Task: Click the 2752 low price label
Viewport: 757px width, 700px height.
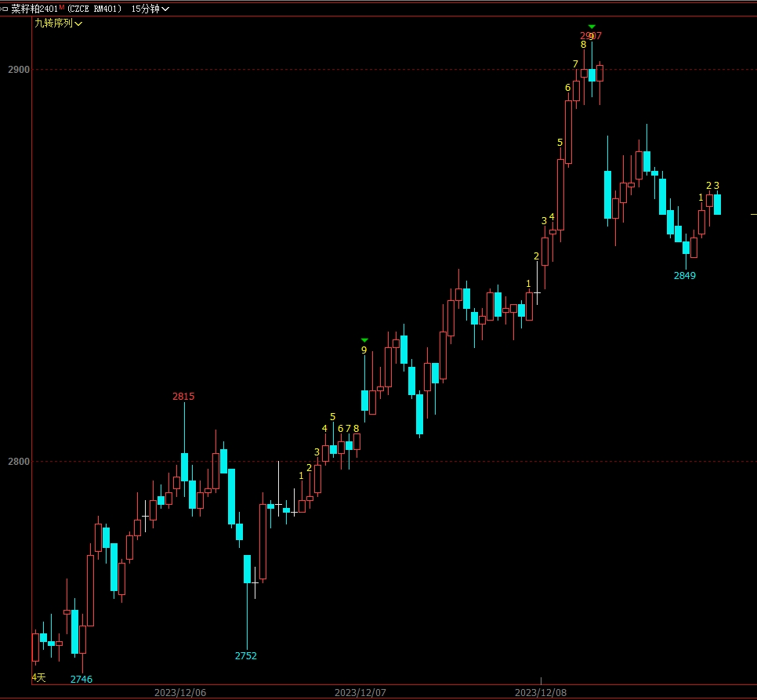Action: click(x=246, y=656)
